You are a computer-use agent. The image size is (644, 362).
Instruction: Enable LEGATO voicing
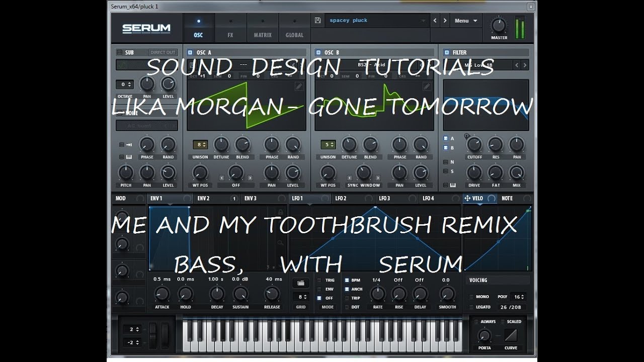pos(471,307)
